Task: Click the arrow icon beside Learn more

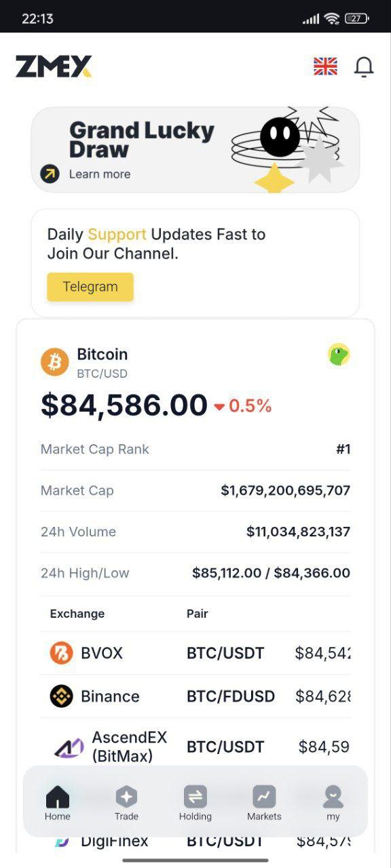Action: 50,174
